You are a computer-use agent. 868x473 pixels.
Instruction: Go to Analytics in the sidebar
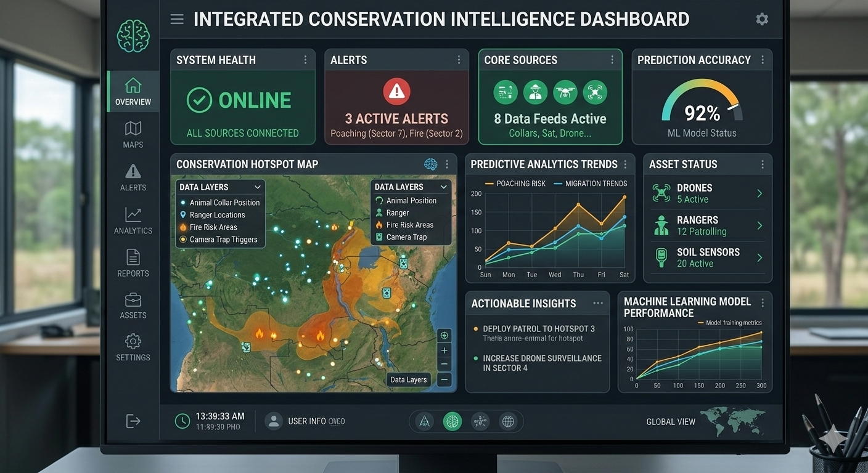coord(133,220)
